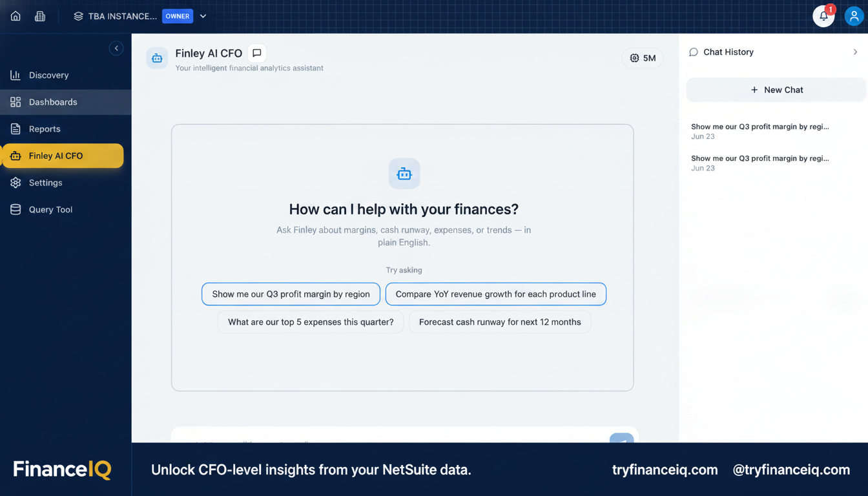The image size is (868, 496).
Task: Open the building organization icon
Action: [40, 16]
